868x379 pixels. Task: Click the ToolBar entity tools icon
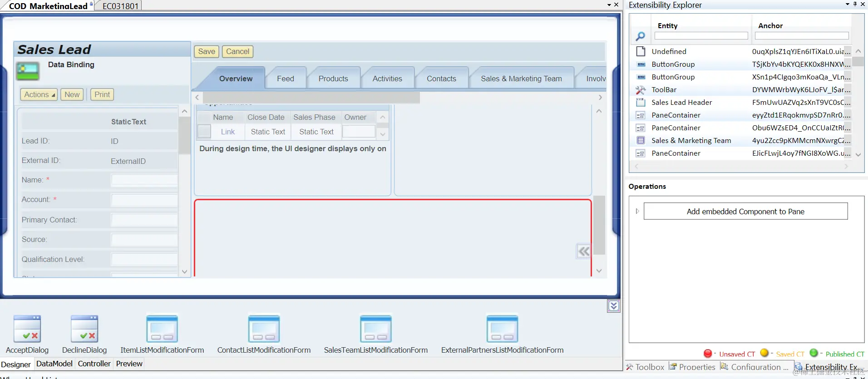coord(641,89)
